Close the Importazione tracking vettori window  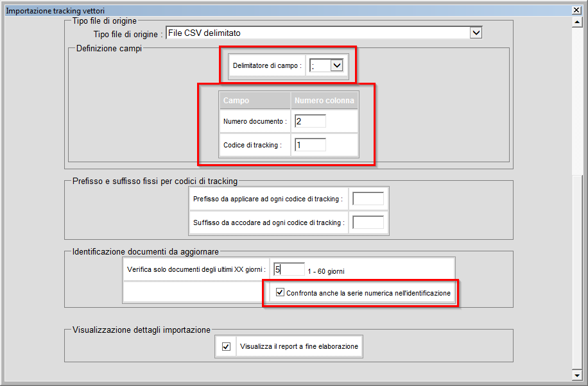click(576, 10)
